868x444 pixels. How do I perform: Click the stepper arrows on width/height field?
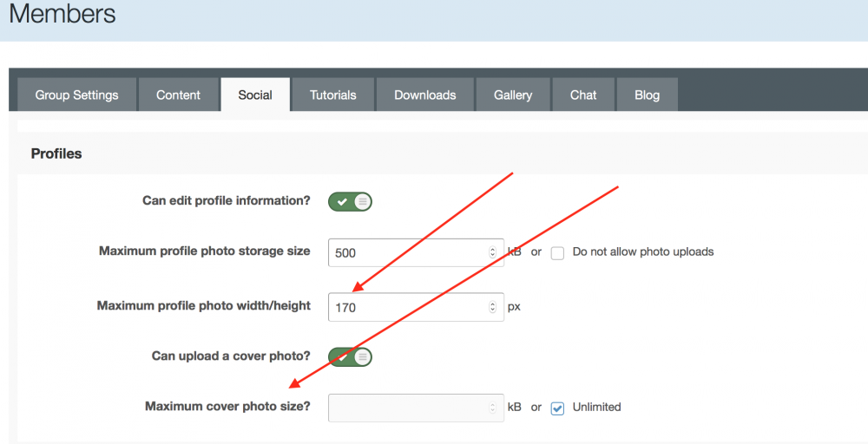(x=493, y=307)
